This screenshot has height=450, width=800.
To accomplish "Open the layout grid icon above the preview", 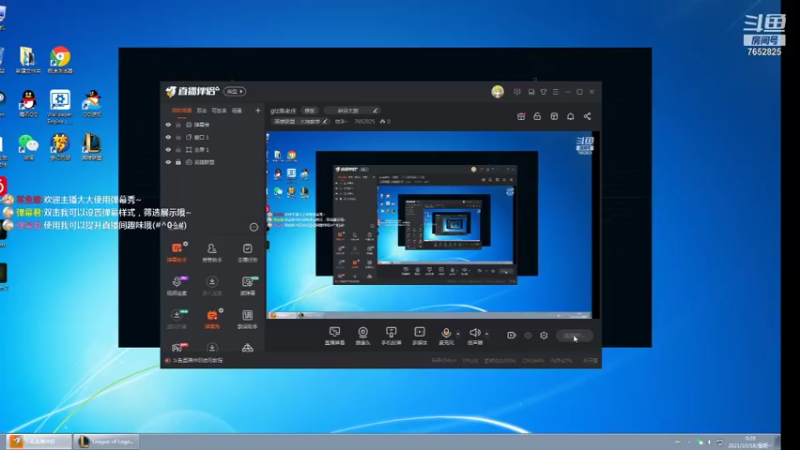I will click(x=554, y=116).
